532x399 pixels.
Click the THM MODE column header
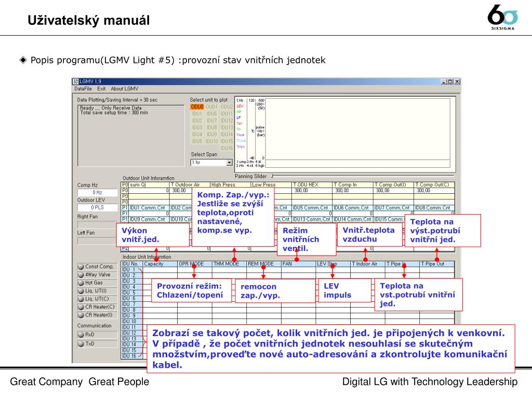pyautogui.click(x=229, y=264)
